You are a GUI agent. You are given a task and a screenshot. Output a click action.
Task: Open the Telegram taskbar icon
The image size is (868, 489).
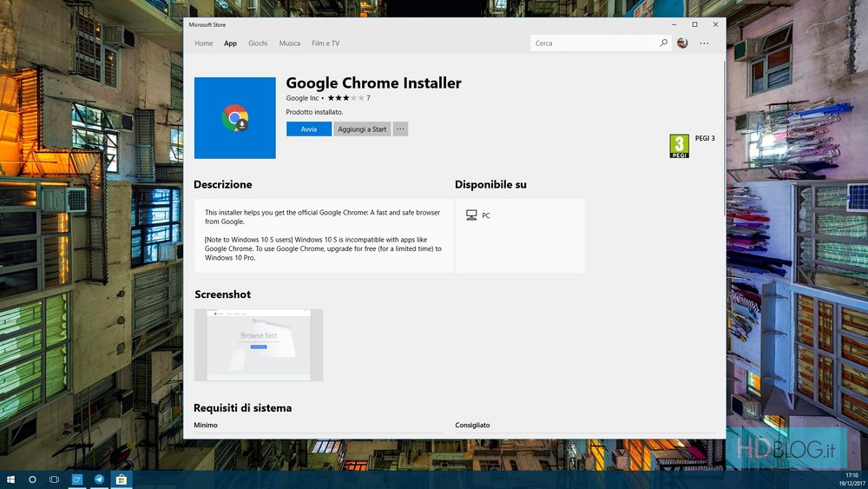click(99, 479)
